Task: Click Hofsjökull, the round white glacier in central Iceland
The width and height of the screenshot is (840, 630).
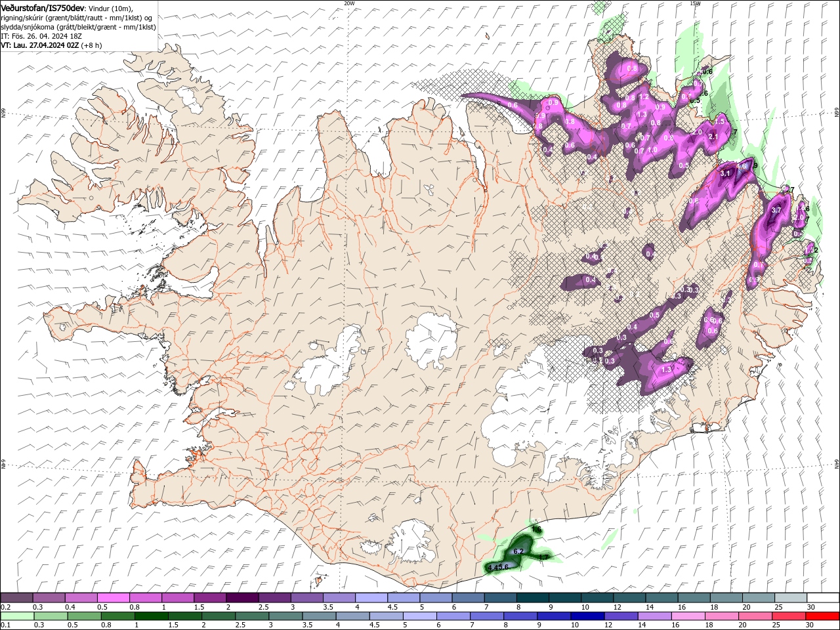Action: tap(432, 340)
